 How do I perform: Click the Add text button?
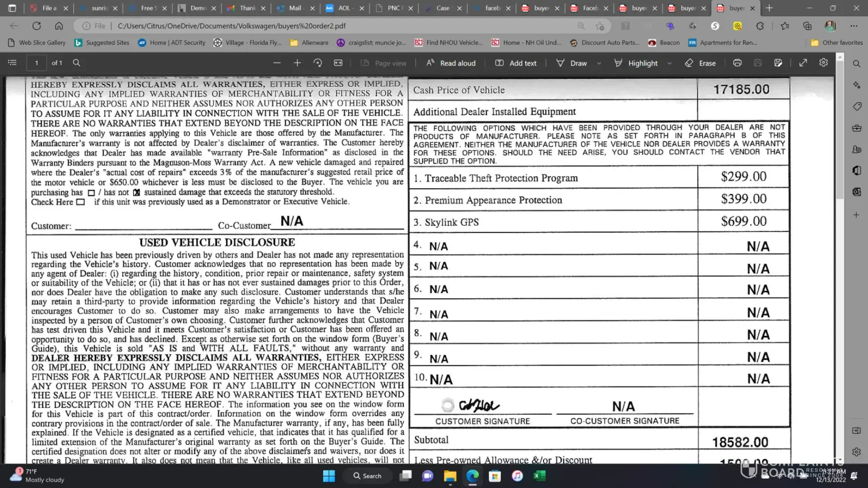tap(516, 63)
